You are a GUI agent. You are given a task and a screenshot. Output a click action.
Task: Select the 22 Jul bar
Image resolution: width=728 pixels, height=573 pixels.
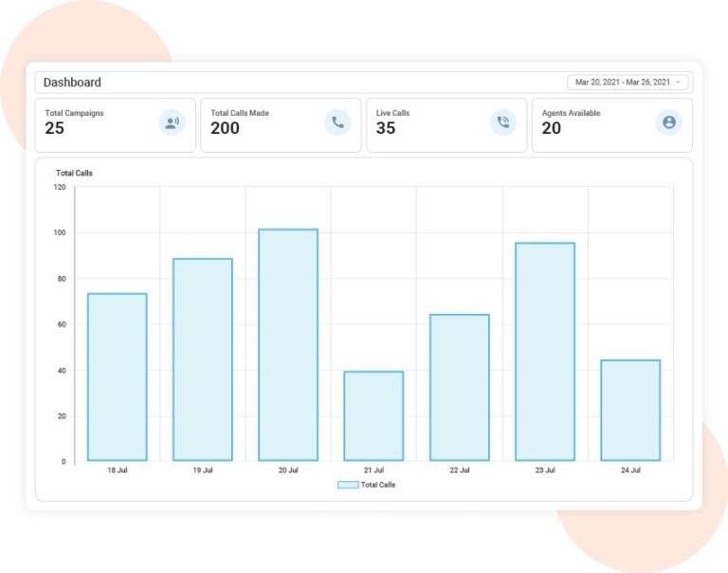459,387
